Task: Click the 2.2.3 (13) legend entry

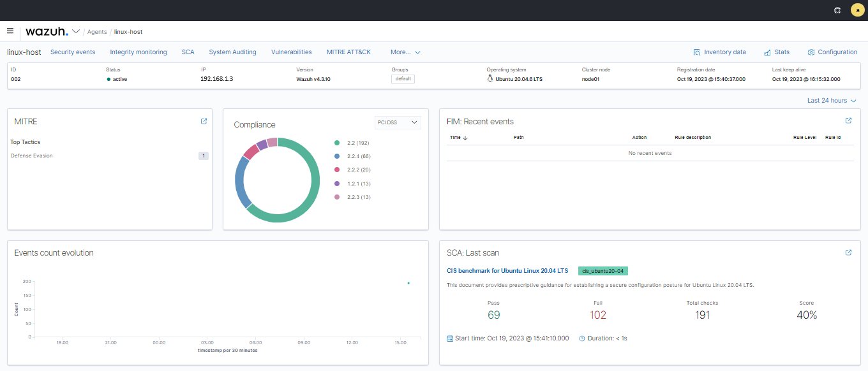Action: pyautogui.click(x=352, y=197)
